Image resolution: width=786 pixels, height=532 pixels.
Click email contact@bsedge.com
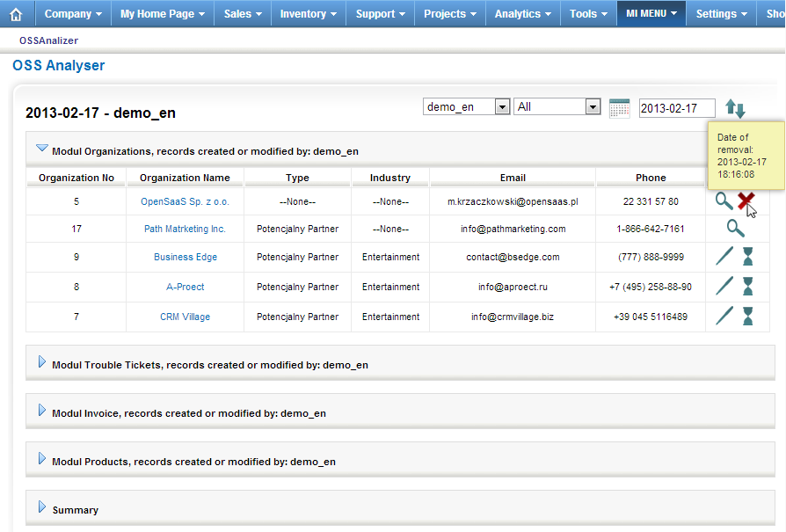click(513, 257)
